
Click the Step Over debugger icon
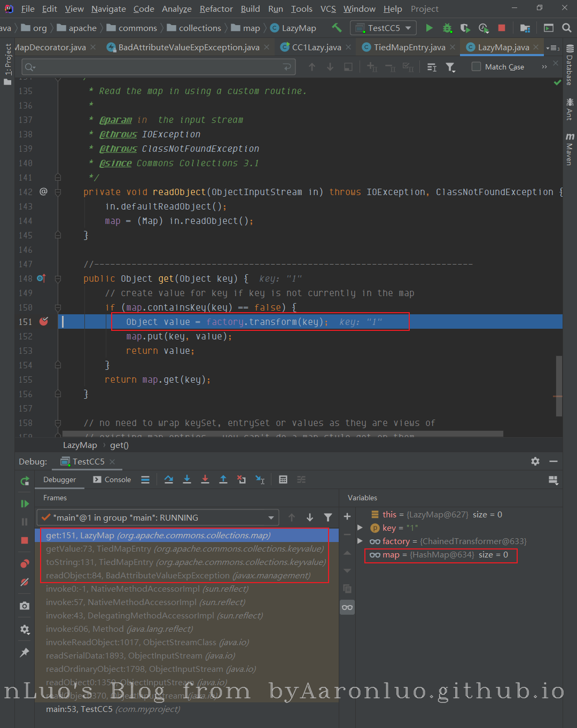[169, 479]
